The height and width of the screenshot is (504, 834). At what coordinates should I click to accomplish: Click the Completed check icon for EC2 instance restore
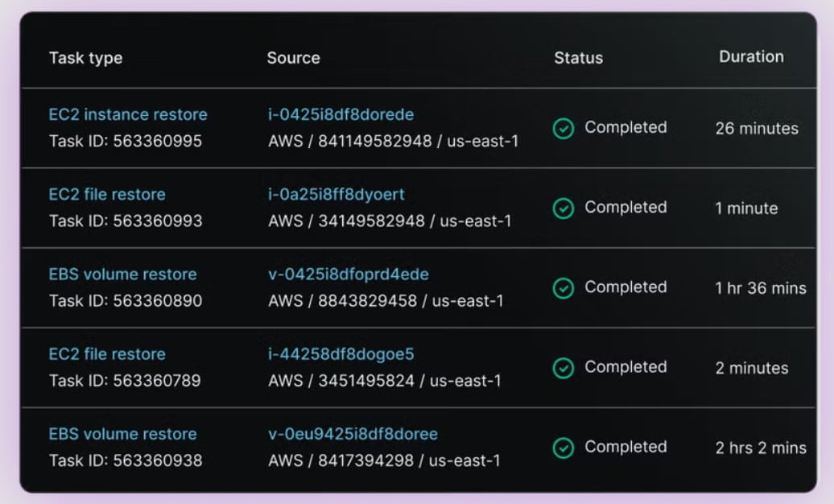564,128
